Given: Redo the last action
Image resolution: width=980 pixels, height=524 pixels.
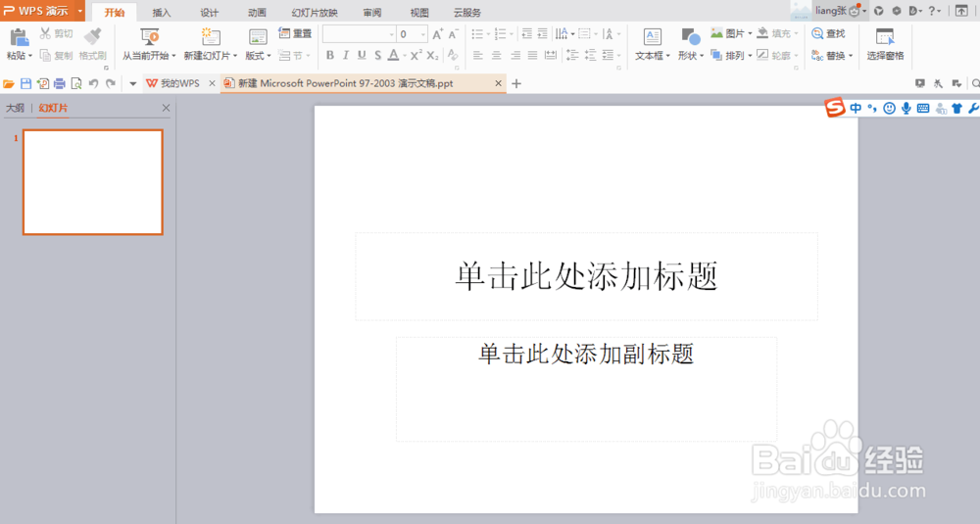Looking at the screenshot, I should click(111, 83).
